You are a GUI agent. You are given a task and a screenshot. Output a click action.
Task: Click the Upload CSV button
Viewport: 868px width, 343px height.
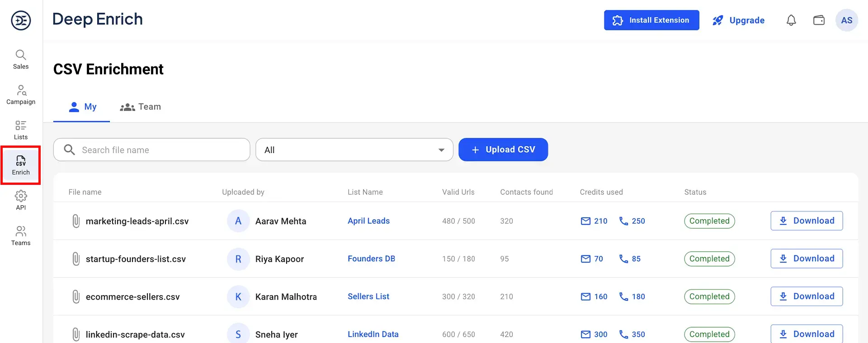point(503,150)
